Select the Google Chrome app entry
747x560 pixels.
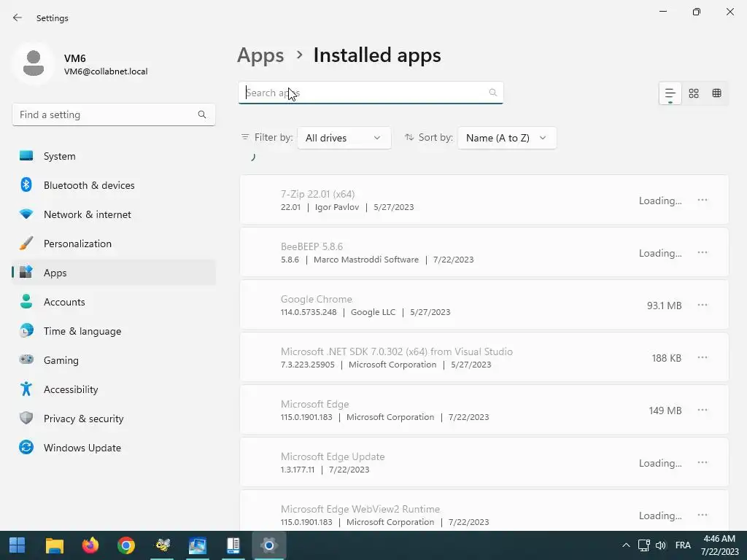tap(484, 305)
